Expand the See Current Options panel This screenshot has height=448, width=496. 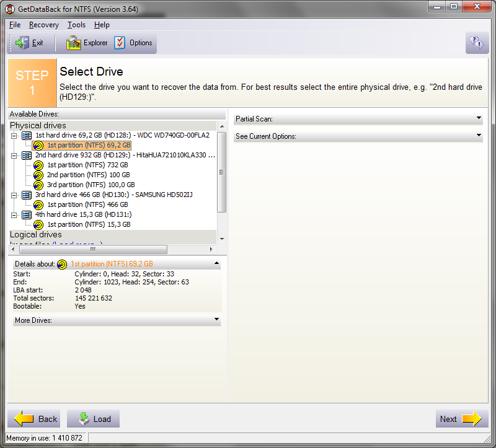pos(479,135)
